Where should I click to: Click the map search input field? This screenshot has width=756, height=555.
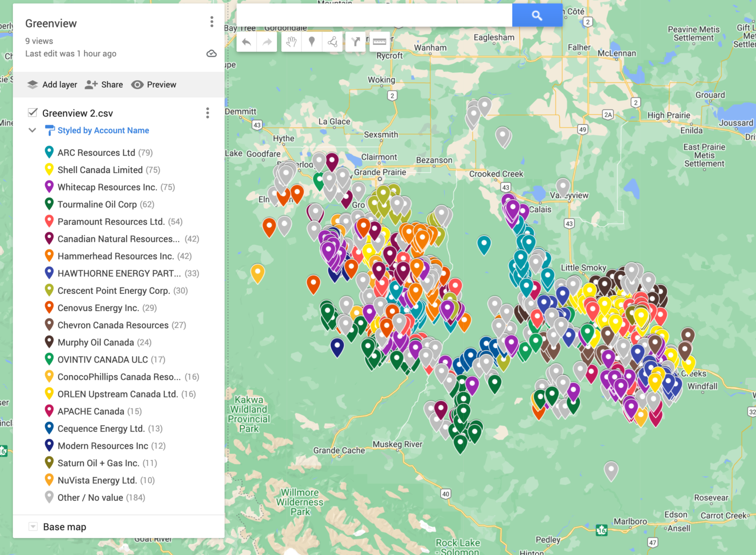point(374,15)
